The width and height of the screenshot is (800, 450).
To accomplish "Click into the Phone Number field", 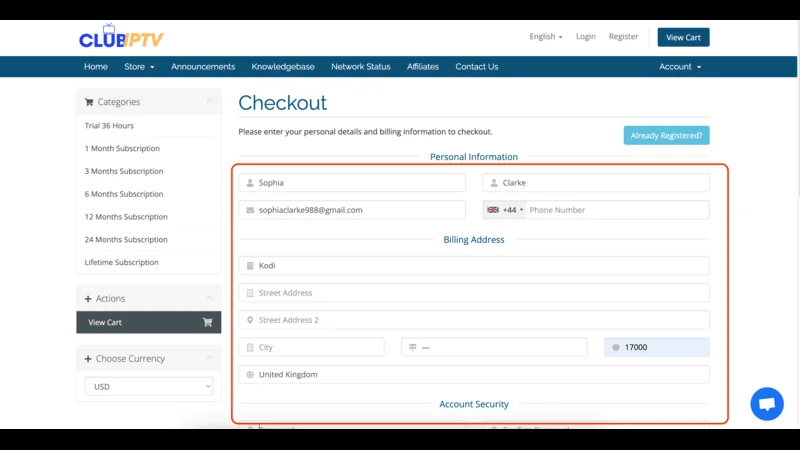I will 615,210.
